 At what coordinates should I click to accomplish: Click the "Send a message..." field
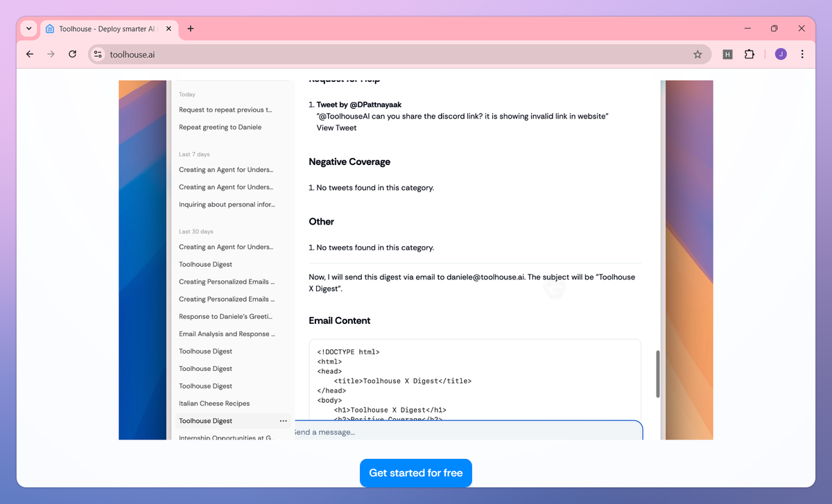(468, 431)
